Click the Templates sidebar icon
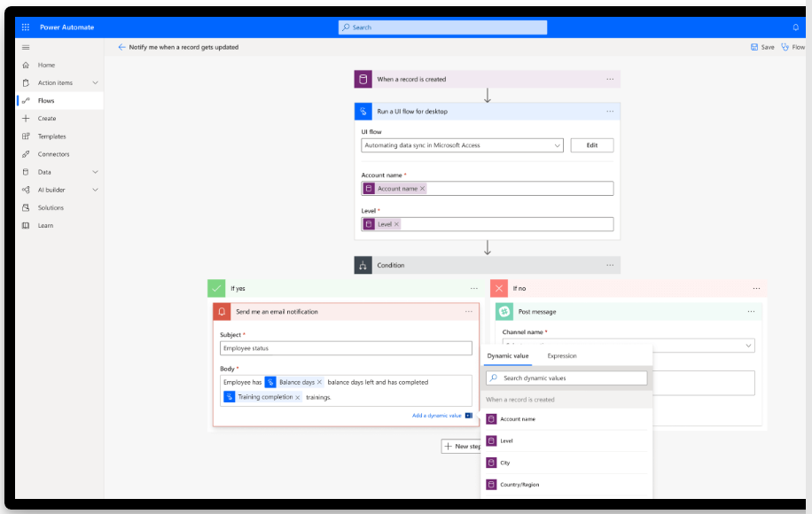The height and width of the screenshot is (514, 812). pyautogui.click(x=26, y=136)
